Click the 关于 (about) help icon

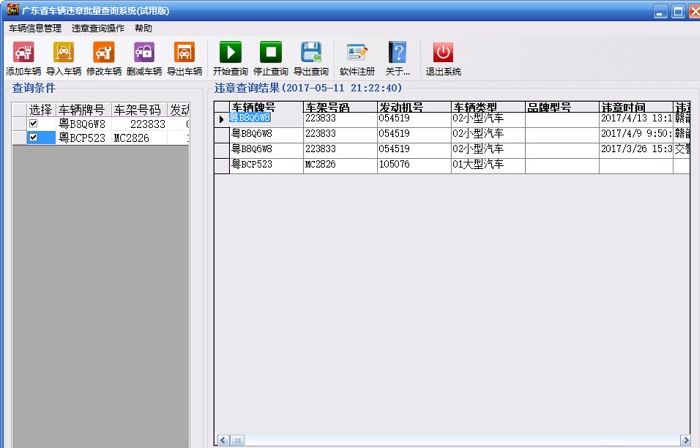[398, 53]
